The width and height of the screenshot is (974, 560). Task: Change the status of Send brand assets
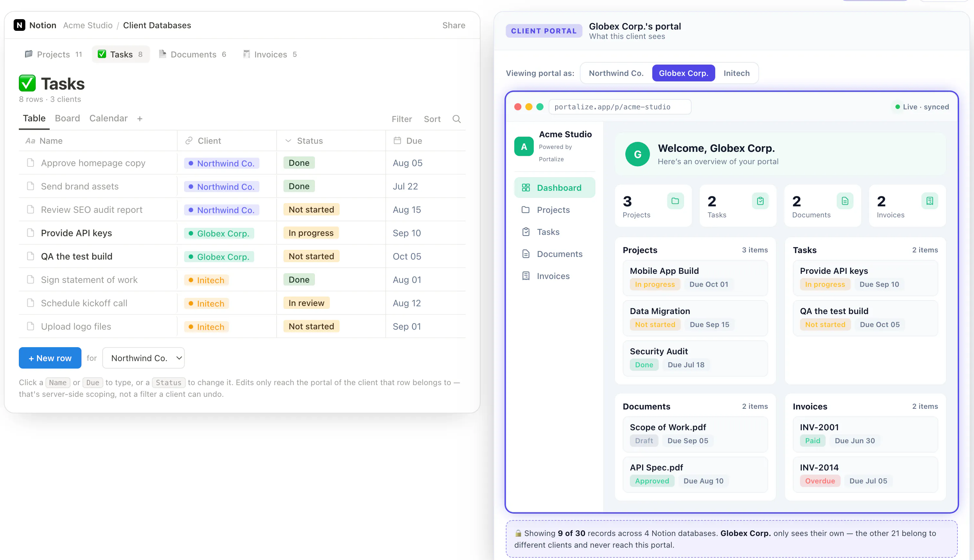(299, 186)
